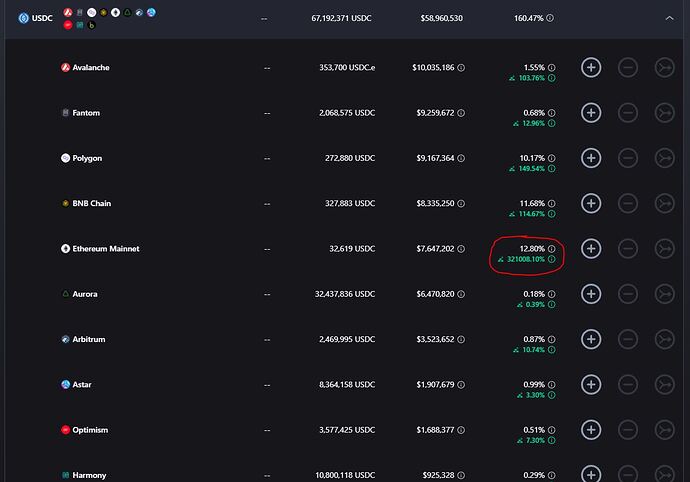Image resolution: width=690 pixels, height=482 pixels.
Task: Click the minus button for Aurora
Action: [628, 294]
